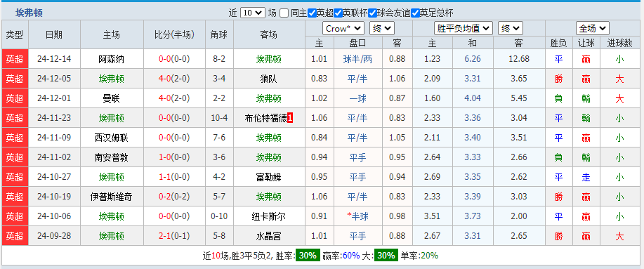Click the 20% odd rate value
Viewport: 644px width, 269px height.
coord(430,256)
